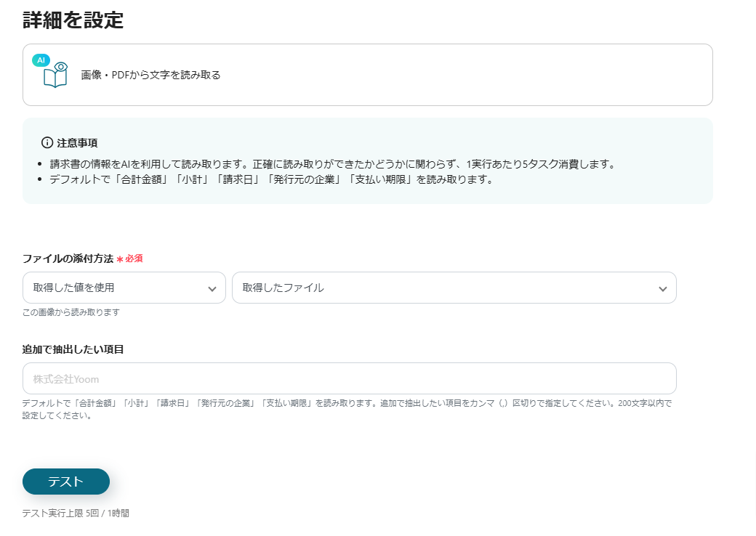Image resolution: width=756 pixels, height=536 pixels.
Task: Click the AI book-with-eye reader icon
Action: tap(56, 76)
